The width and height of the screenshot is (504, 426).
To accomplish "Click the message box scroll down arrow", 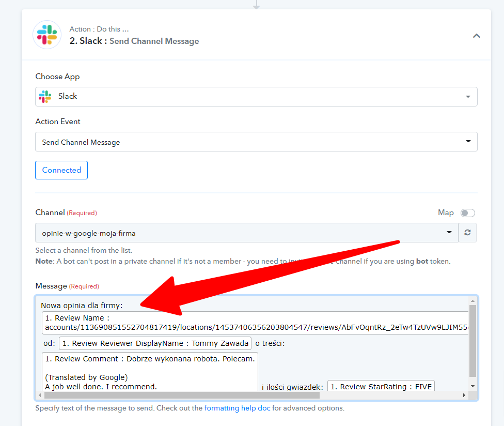I will [472, 386].
